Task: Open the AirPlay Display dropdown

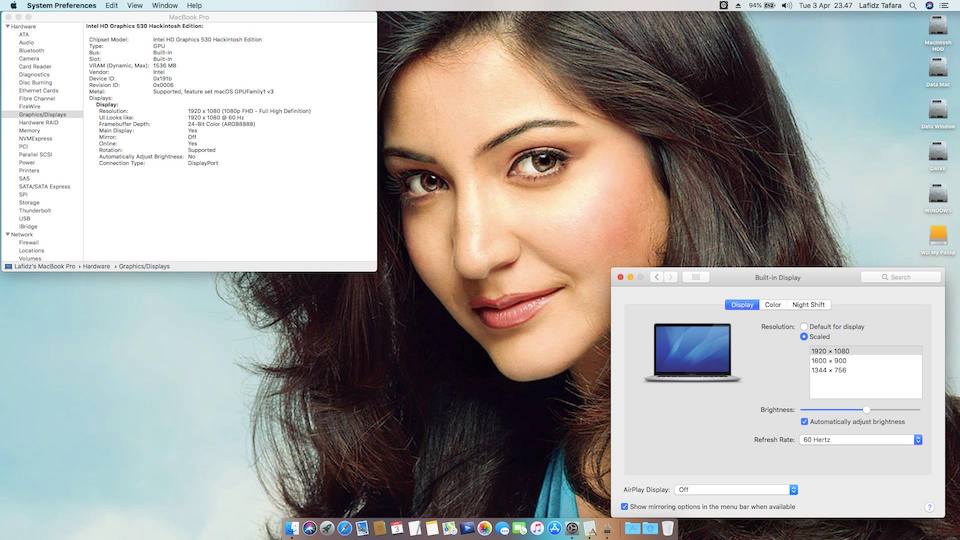Action: (737, 489)
